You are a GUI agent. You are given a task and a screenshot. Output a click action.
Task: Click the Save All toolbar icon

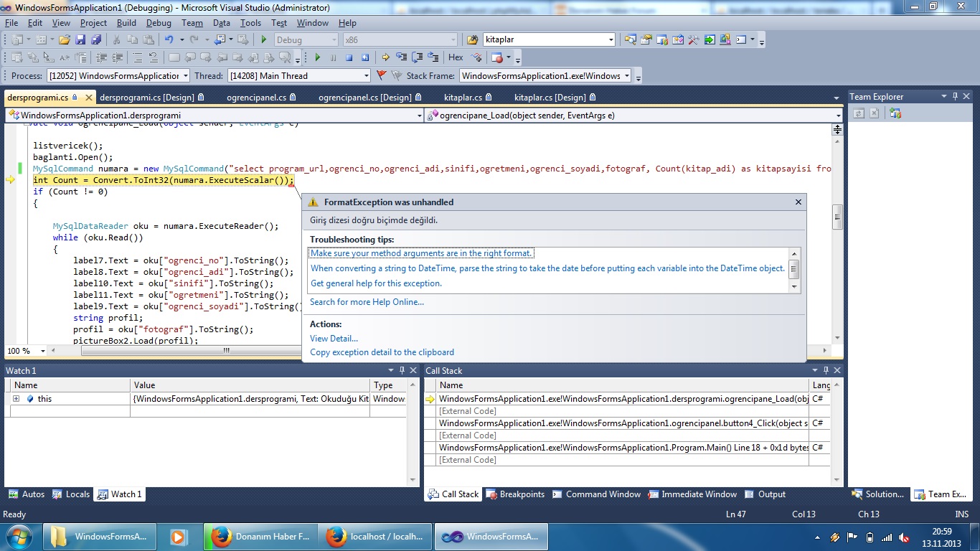click(96, 39)
